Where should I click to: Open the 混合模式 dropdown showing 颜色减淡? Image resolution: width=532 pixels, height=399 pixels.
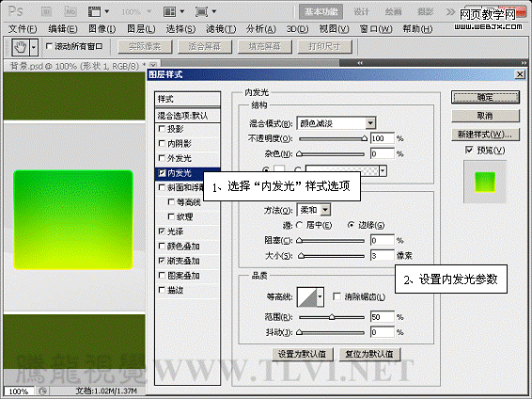[x=336, y=123]
